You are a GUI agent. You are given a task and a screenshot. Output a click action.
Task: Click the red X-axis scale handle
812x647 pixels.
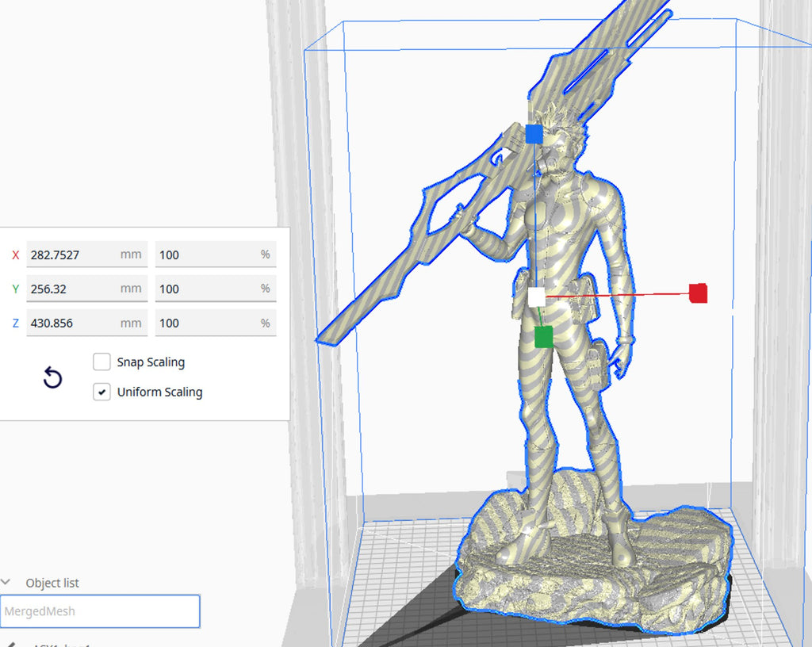698,293
